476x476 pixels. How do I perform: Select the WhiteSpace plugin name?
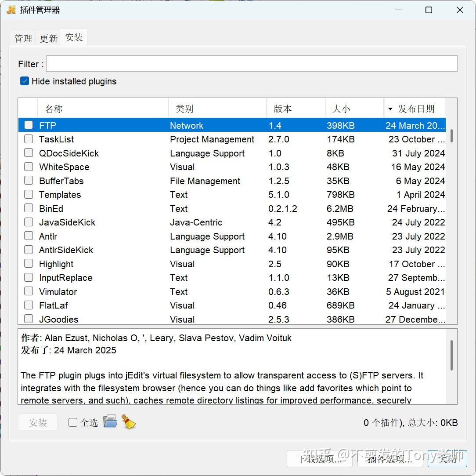(x=64, y=167)
